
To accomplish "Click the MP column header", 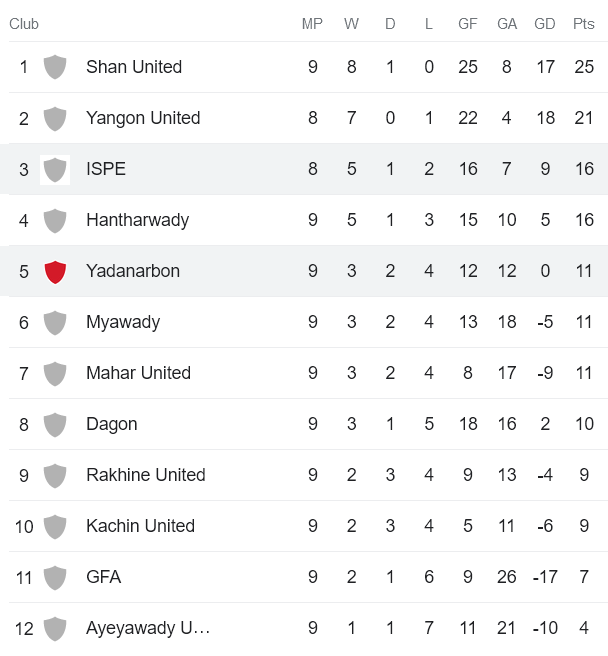I will tap(312, 24).
